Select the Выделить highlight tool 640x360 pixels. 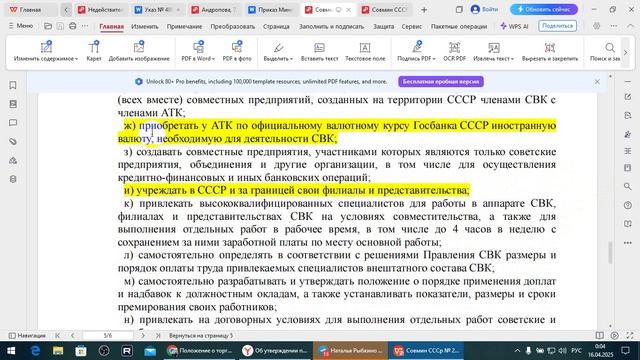pos(278,51)
